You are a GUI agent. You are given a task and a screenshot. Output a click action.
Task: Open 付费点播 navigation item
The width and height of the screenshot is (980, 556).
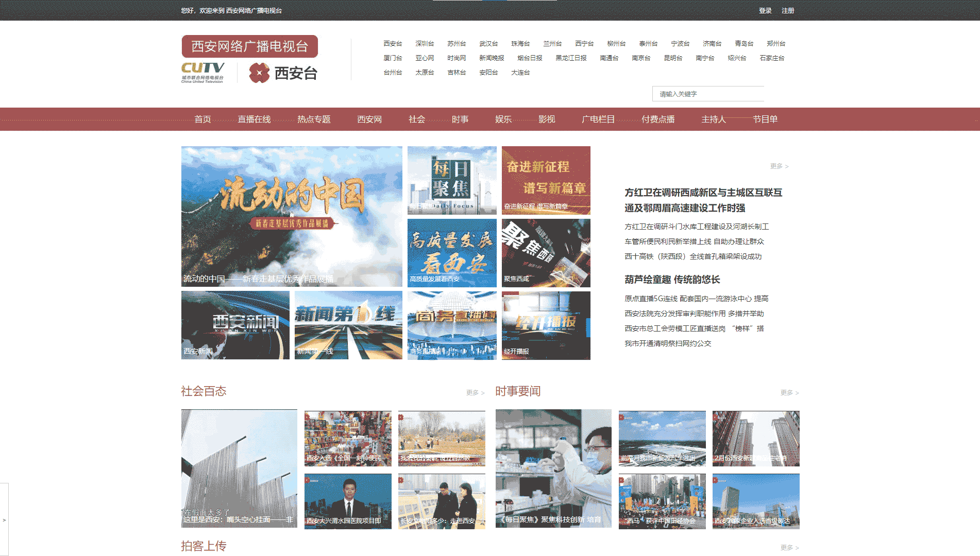tap(658, 119)
